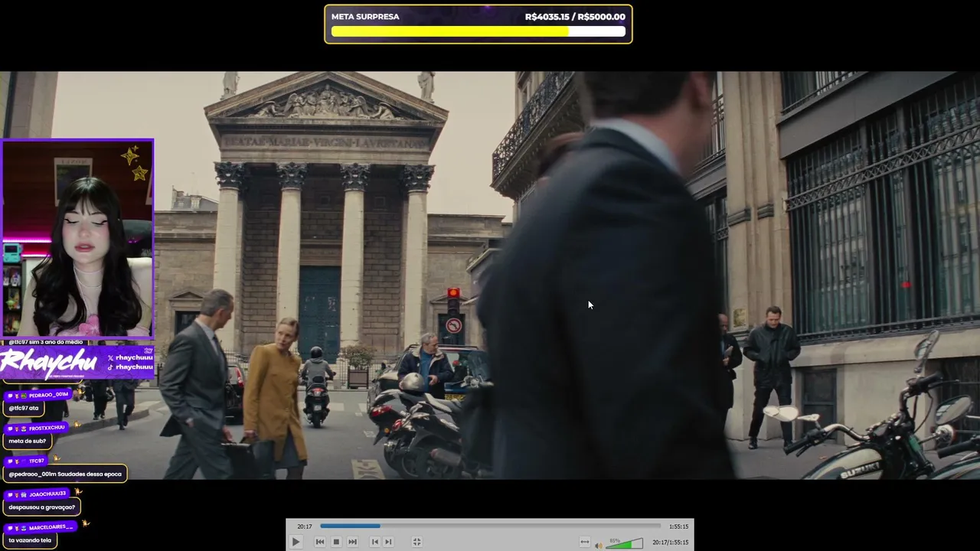The width and height of the screenshot is (980, 551).
Task: Click the Stop playback button
Action: [x=336, y=542]
